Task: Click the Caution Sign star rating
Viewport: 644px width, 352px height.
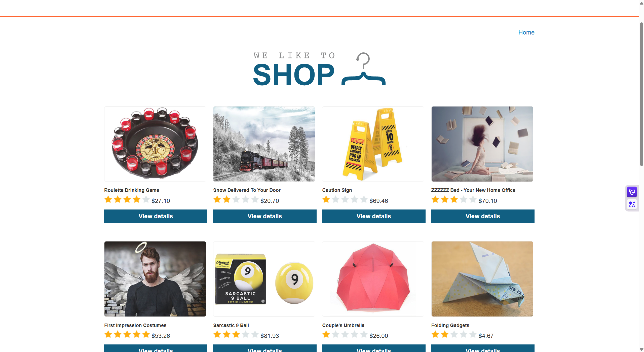Action: click(x=345, y=200)
